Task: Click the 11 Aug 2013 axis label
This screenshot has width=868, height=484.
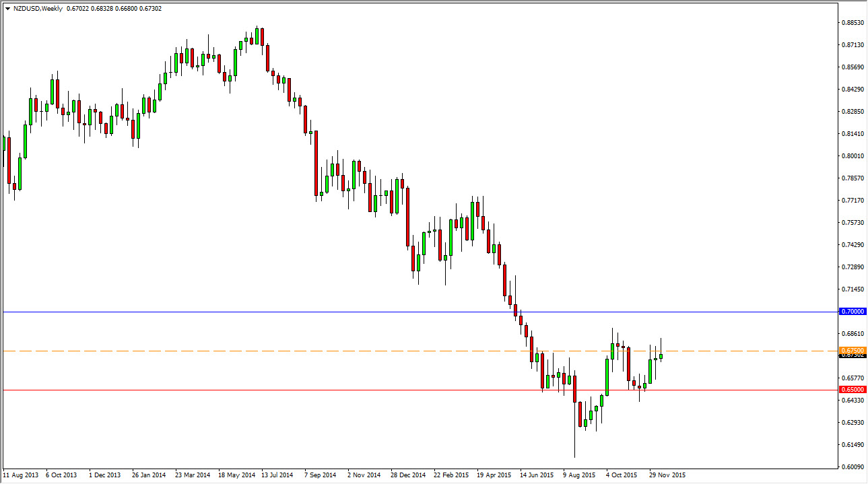Action: tap(21, 475)
